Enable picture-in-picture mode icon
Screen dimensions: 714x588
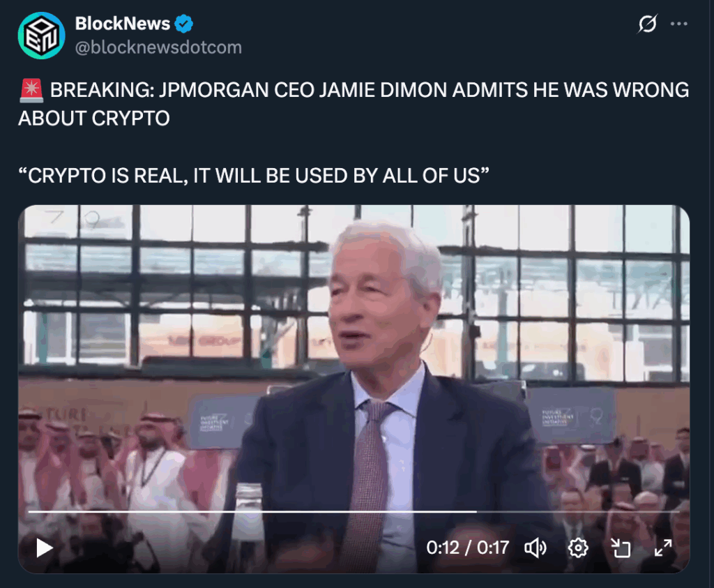[621, 548]
